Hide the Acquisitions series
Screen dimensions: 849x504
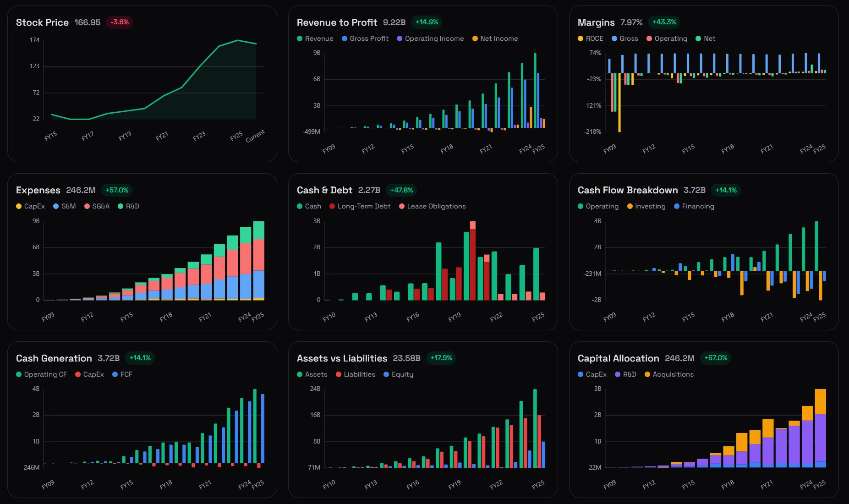669,374
